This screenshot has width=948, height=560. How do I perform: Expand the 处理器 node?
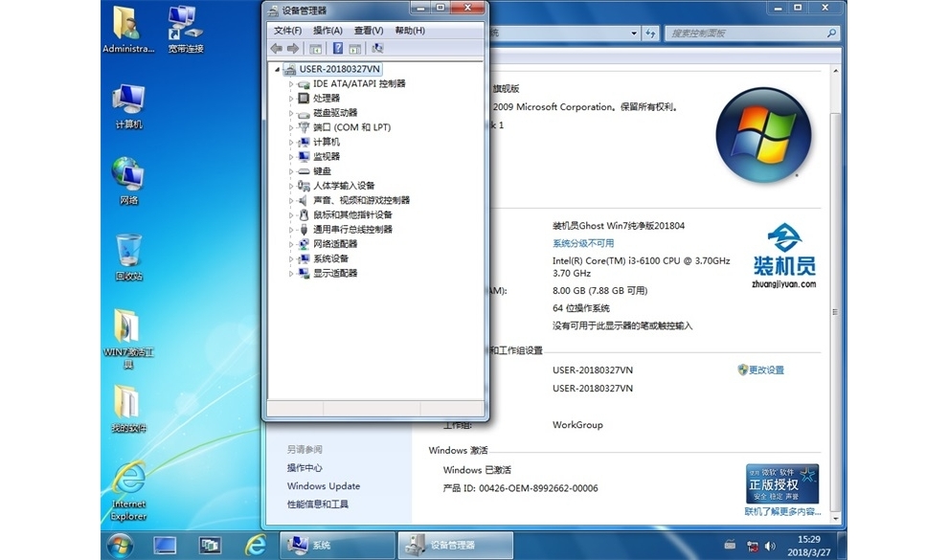click(x=291, y=99)
